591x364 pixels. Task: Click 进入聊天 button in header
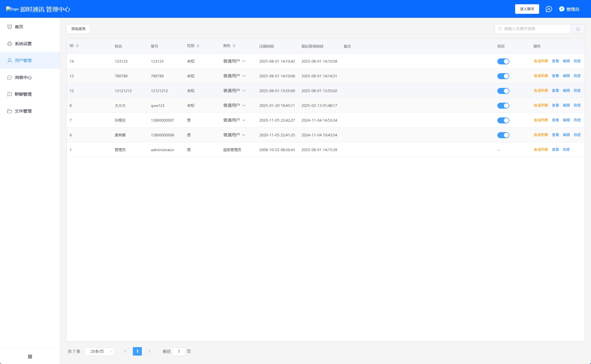click(x=527, y=9)
